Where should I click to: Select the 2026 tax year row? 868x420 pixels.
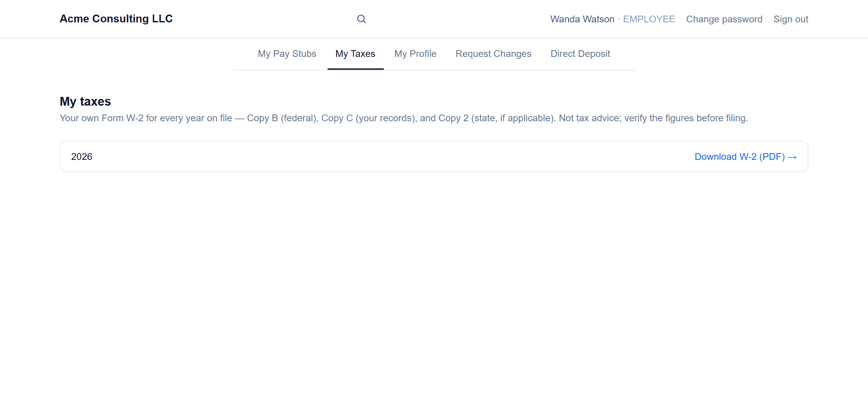[x=434, y=156]
